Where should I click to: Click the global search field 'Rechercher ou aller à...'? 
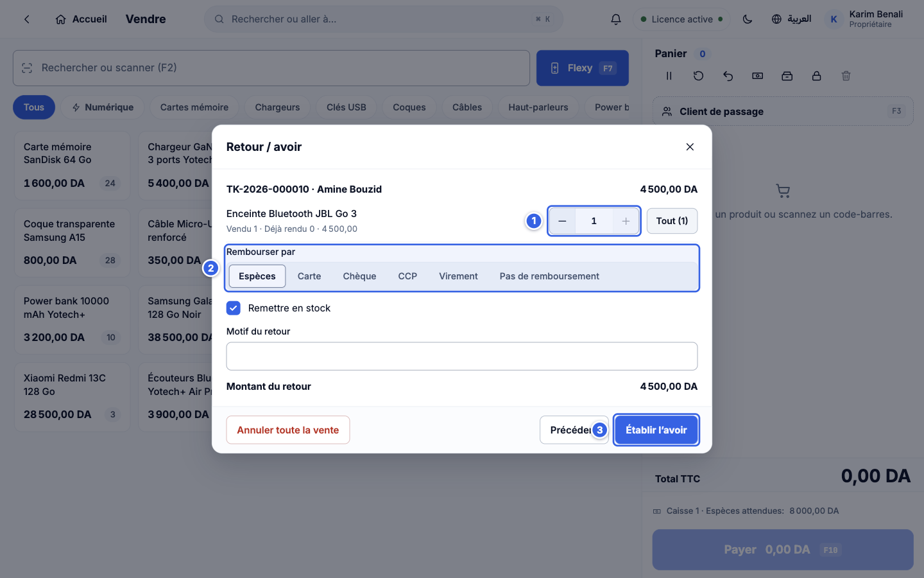383,19
